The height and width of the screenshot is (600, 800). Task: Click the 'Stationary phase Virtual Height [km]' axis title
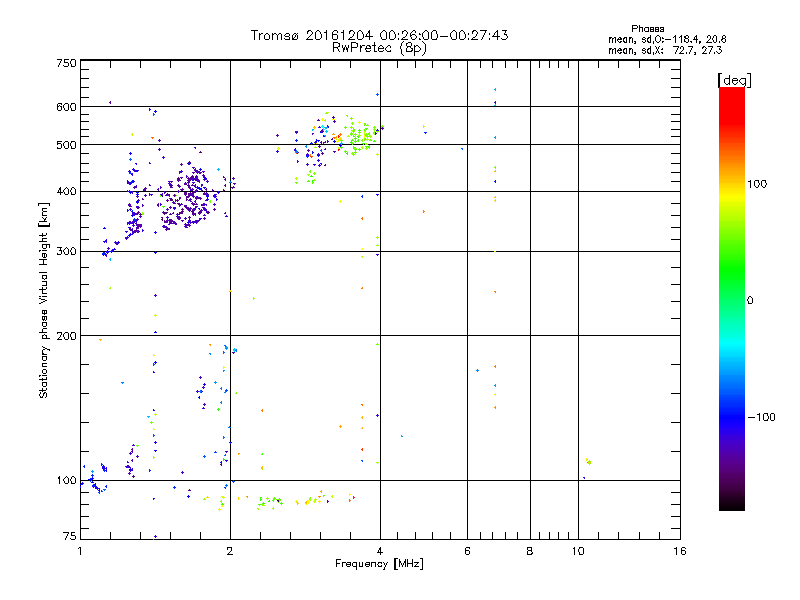click(x=44, y=301)
